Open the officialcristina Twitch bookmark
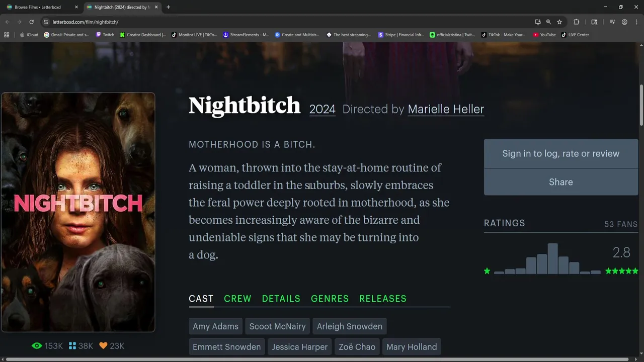This screenshot has height=362, width=644. click(x=452, y=35)
